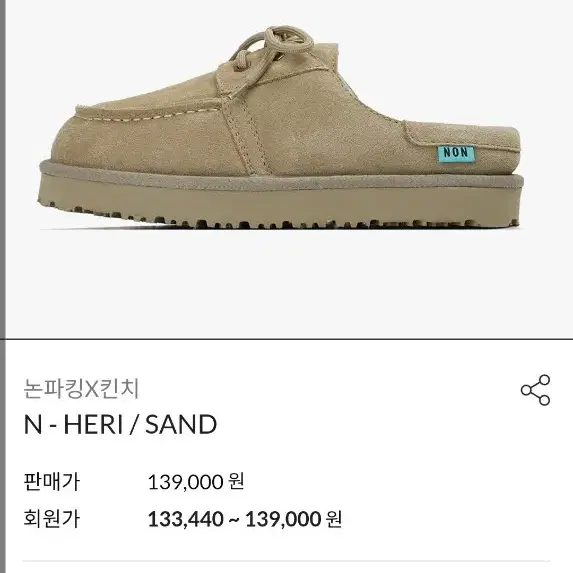Click the 회원가 label
573x573 pixels.
[52, 519]
